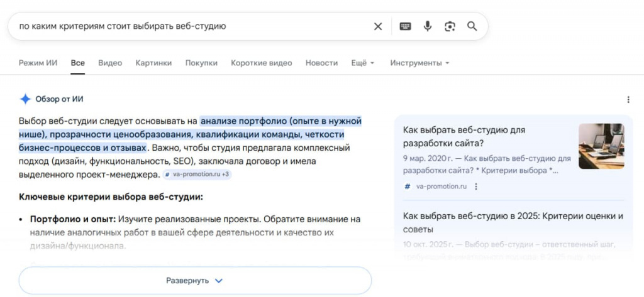Open 'Как выбрать веб-студию в 2025' article
Image resolution: width=644 pixels, height=297 pixels.
[x=513, y=222]
